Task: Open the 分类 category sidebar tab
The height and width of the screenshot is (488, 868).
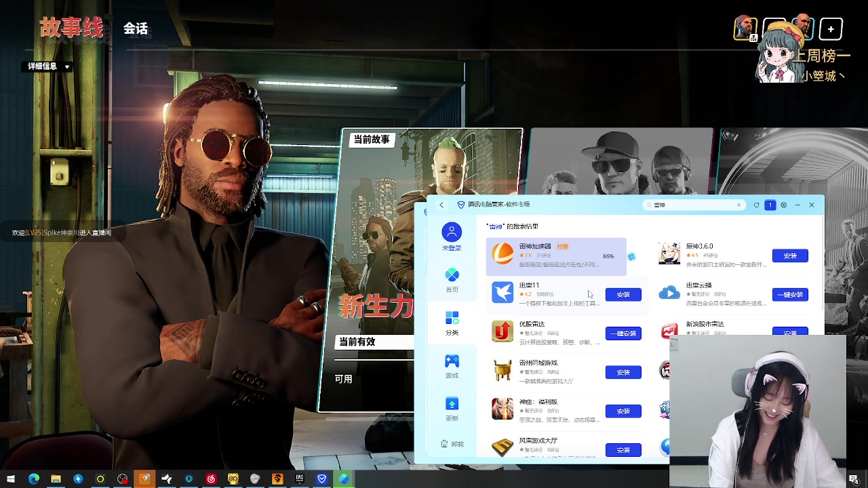Action: (452, 323)
